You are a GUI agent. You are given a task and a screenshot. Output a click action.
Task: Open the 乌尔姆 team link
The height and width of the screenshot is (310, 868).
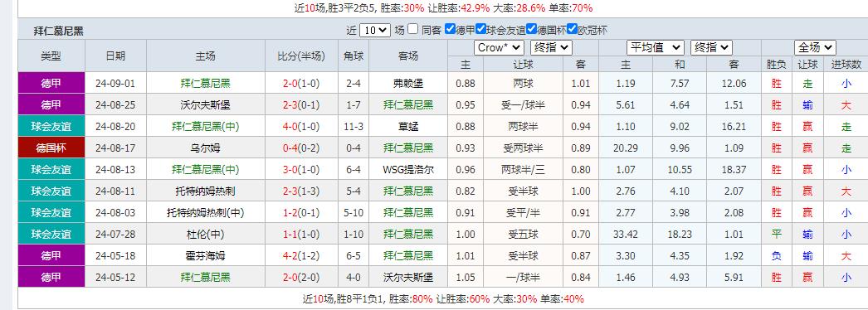click(205, 148)
